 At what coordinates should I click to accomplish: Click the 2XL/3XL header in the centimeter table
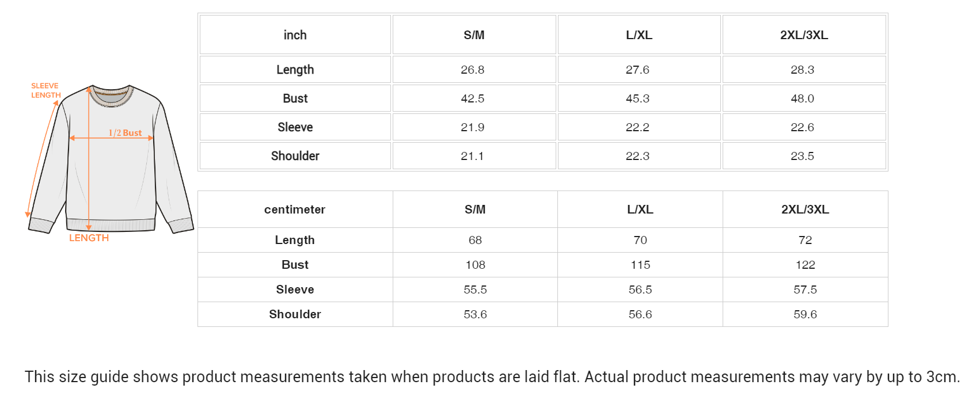(x=805, y=209)
